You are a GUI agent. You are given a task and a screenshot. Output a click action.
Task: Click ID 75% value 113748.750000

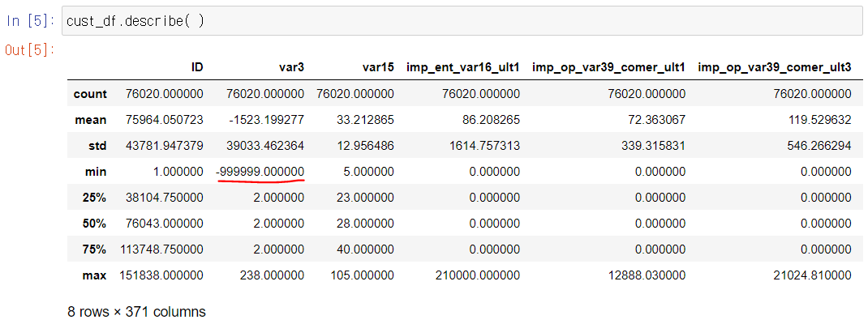tap(161, 250)
